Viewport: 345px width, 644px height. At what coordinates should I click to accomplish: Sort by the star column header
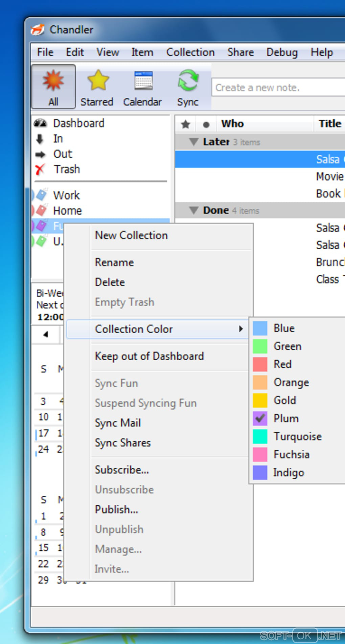[x=185, y=124]
